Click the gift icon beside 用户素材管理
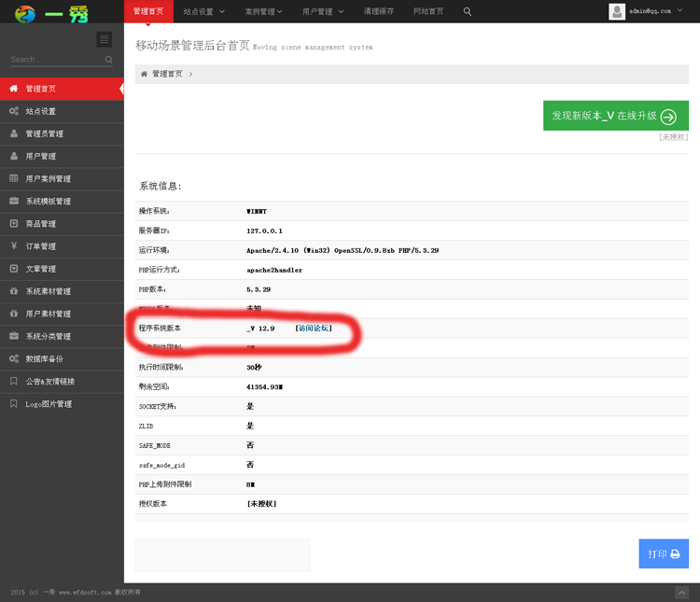 click(14, 313)
